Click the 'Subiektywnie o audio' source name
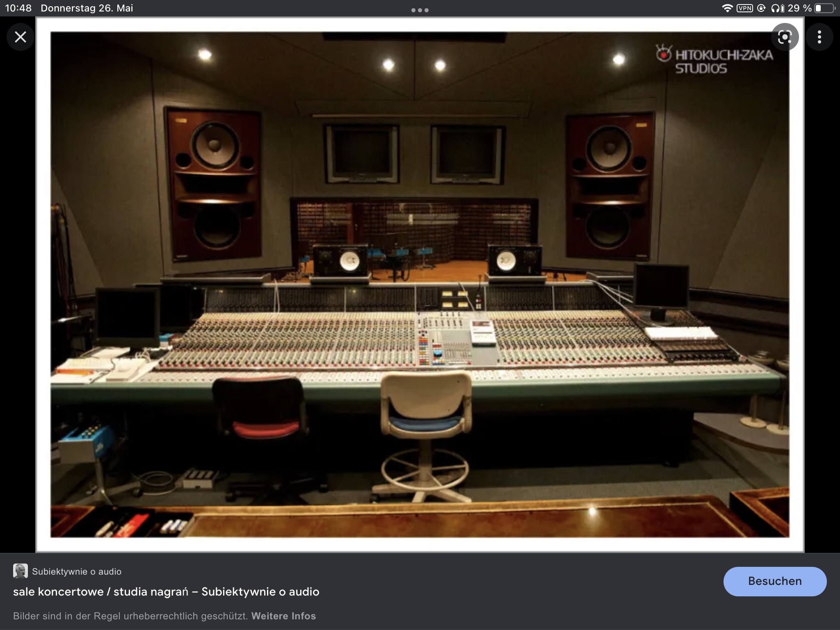This screenshot has width=840, height=630. [77, 571]
